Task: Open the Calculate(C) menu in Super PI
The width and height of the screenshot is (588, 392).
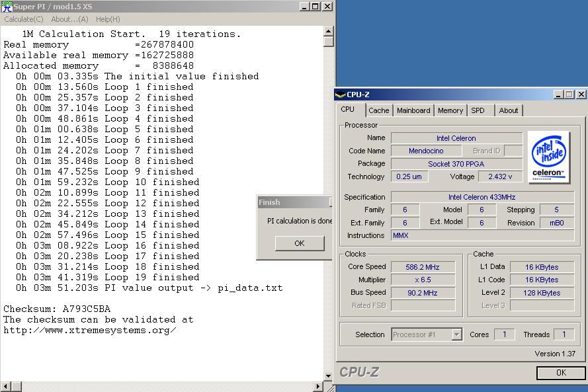Action: pyautogui.click(x=24, y=19)
